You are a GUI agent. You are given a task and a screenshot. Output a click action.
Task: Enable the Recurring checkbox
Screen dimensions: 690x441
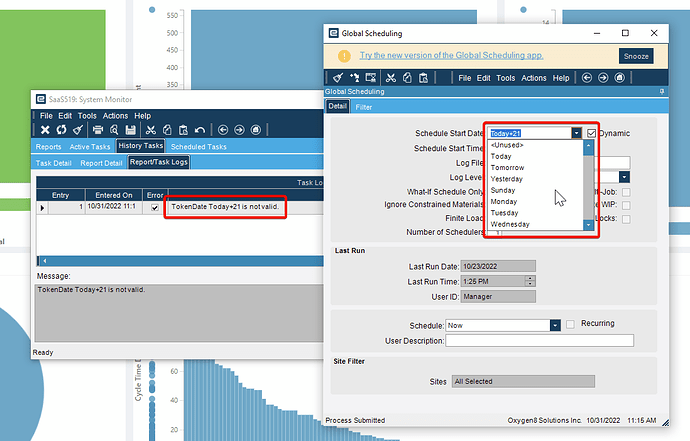tap(570, 324)
